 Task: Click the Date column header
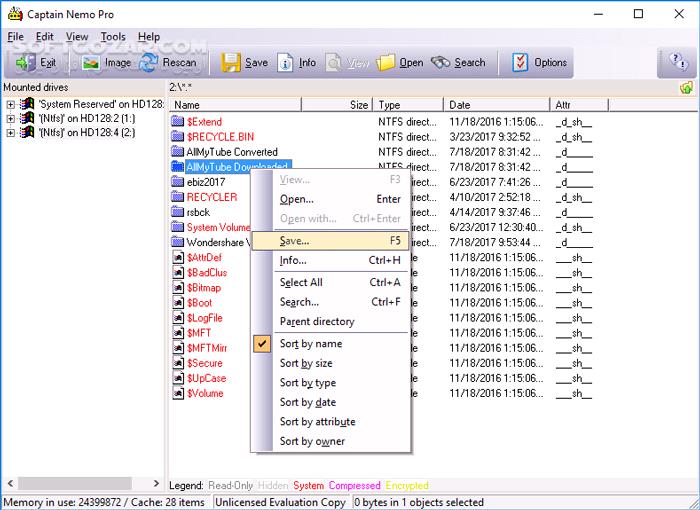(x=497, y=104)
